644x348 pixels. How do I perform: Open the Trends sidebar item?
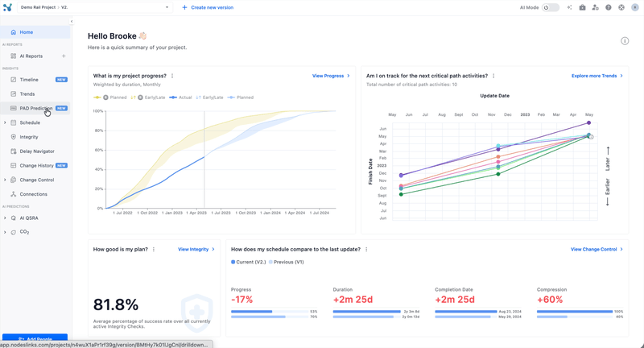click(x=27, y=94)
